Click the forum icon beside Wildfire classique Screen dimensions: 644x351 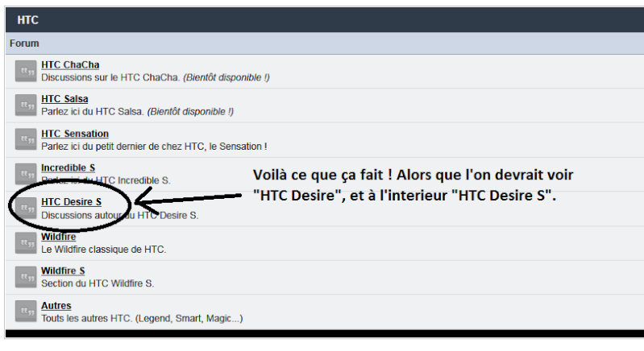[26, 243]
